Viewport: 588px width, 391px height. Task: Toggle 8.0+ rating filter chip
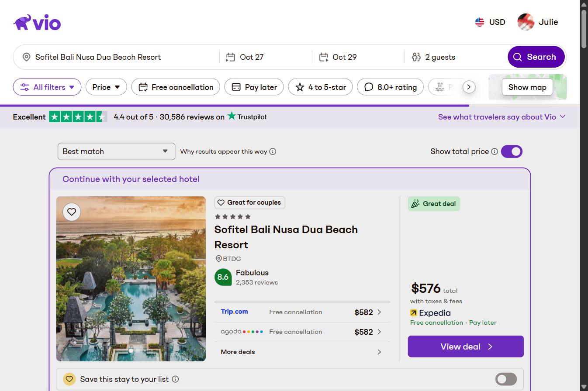point(390,87)
